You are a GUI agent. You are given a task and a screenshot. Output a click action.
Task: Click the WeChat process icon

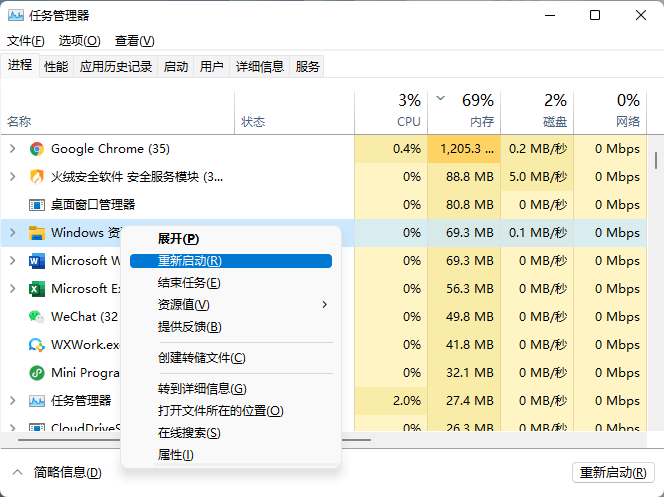point(37,317)
